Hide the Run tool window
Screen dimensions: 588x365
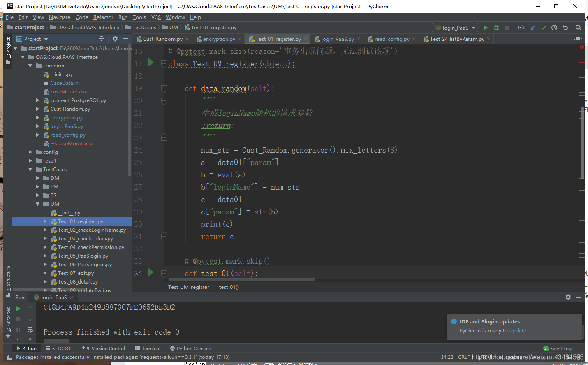click(579, 297)
